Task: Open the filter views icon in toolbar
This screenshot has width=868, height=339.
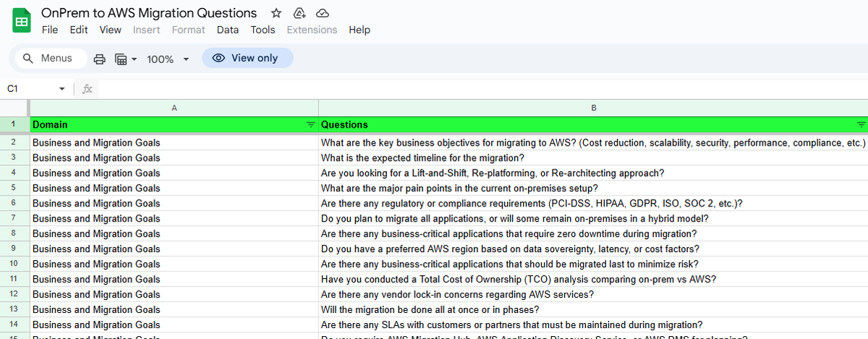Action: tap(122, 59)
